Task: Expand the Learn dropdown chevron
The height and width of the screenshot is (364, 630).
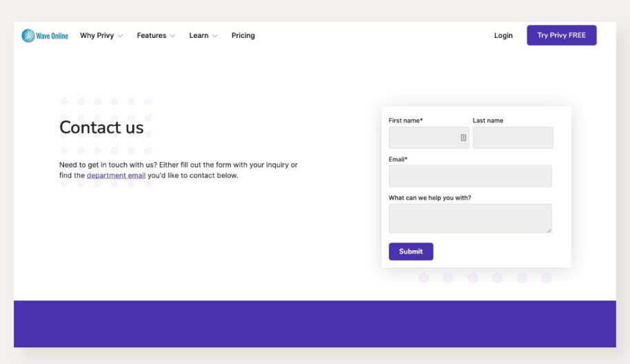Action: [x=214, y=36]
